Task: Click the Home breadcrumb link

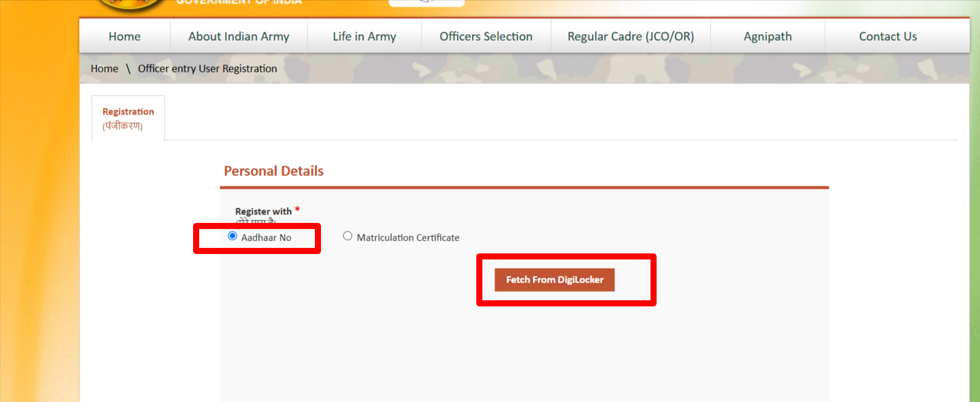Action: click(x=104, y=69)
